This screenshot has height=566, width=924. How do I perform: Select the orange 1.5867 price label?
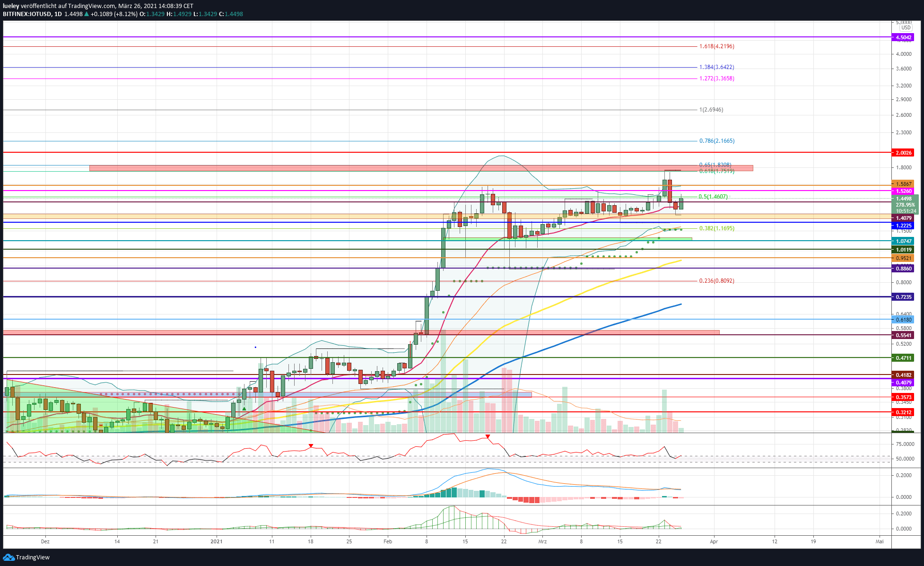tap(903, 184)
